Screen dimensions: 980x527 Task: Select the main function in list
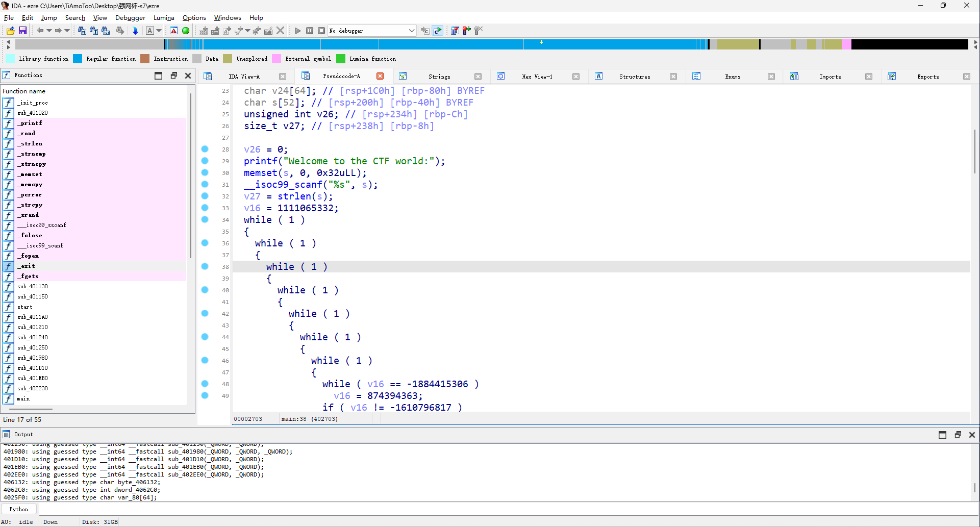(94, 398)
